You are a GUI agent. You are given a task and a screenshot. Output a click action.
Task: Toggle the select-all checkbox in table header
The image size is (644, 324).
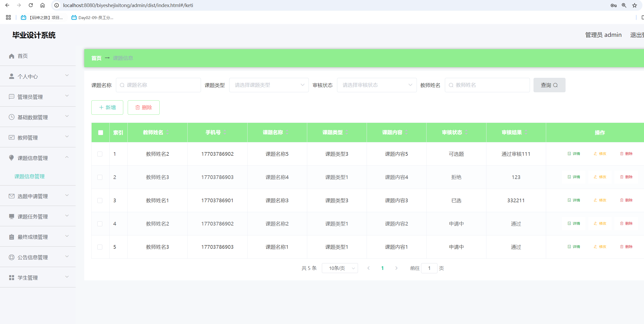coord(100,132)
